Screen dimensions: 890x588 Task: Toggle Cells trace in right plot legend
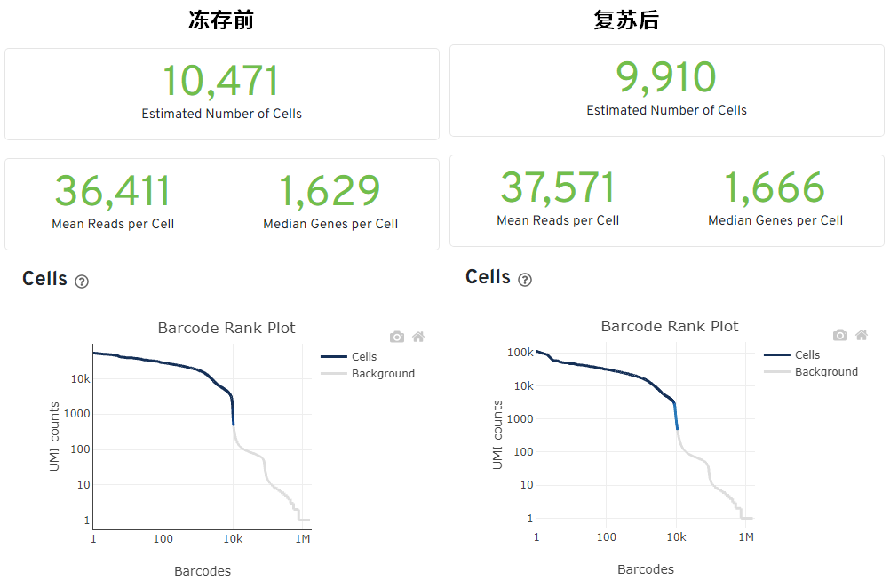[807, 355]
